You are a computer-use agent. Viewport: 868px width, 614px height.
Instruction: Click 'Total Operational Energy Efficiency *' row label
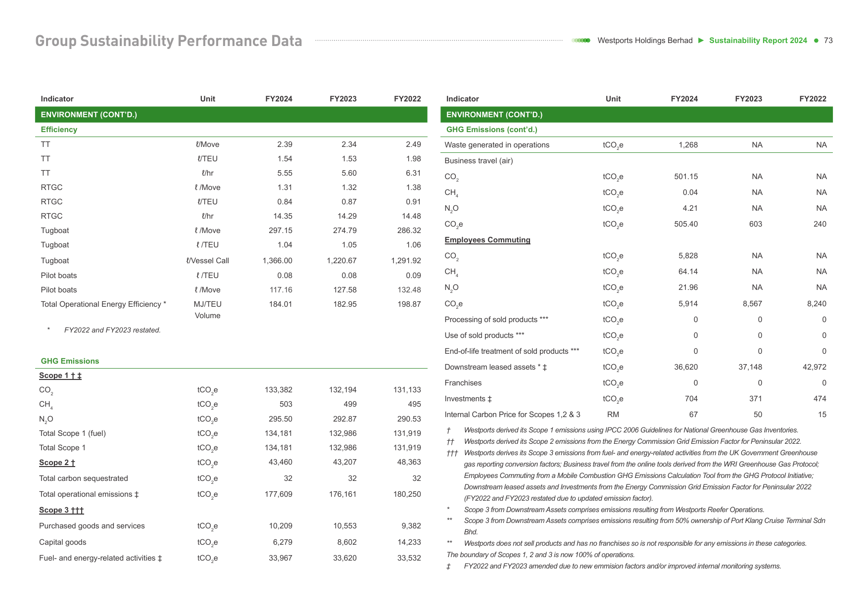(103, 304)
